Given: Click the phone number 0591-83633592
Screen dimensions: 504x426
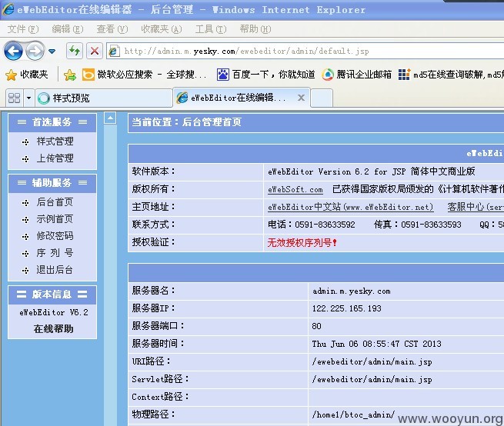Looking at the screenshot, I should [x=325, y=225].
